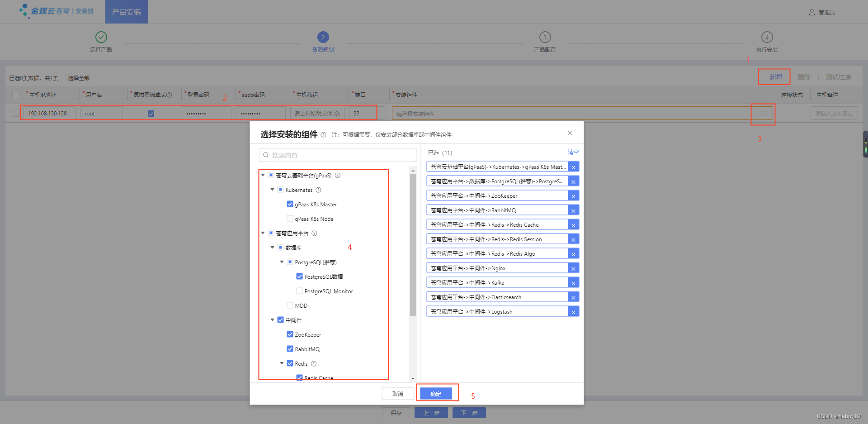This screenshot has width=868, height=424.
Task: Click 确定 to confirm components
Action: (x=436, y=394)
